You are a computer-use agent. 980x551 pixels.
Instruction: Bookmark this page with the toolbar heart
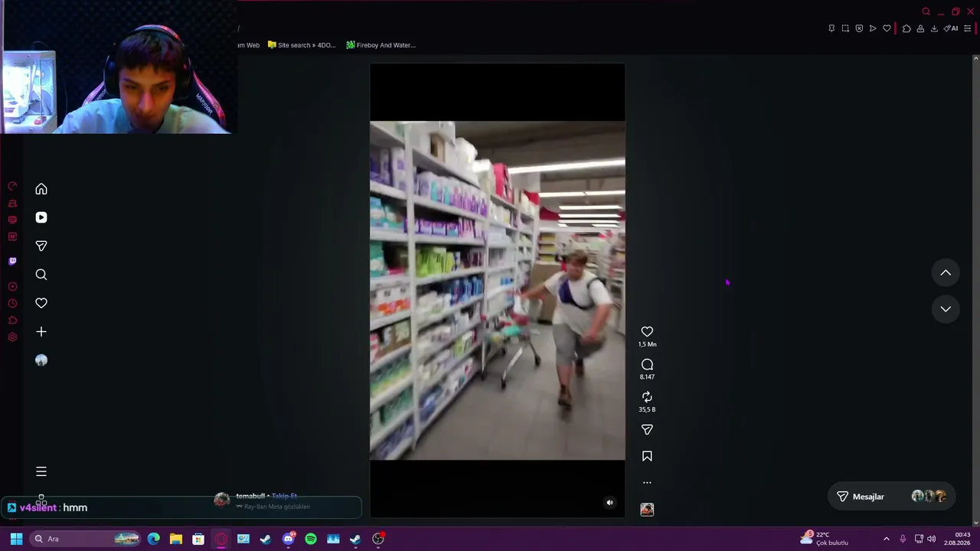(887, 28)
